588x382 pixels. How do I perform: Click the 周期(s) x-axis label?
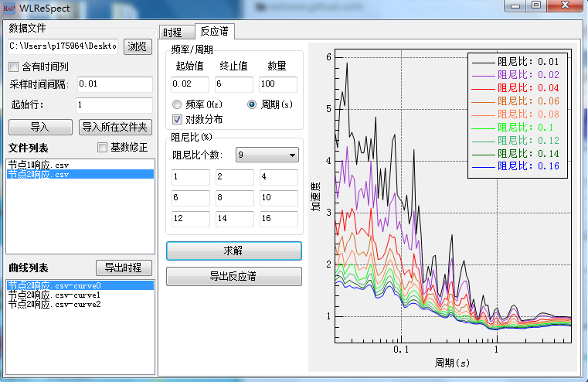[x=452, y=363]
